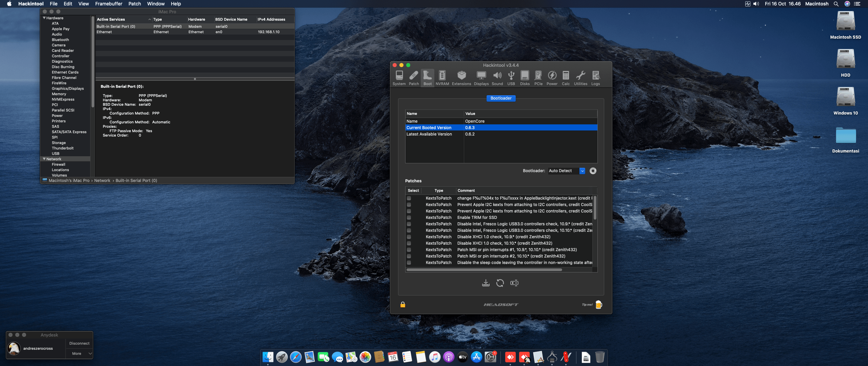The height and width of the screenshot is (366, 868).
Task: Open the Macintosh SSD drive on desktop
Action: [x=846, y=25]
